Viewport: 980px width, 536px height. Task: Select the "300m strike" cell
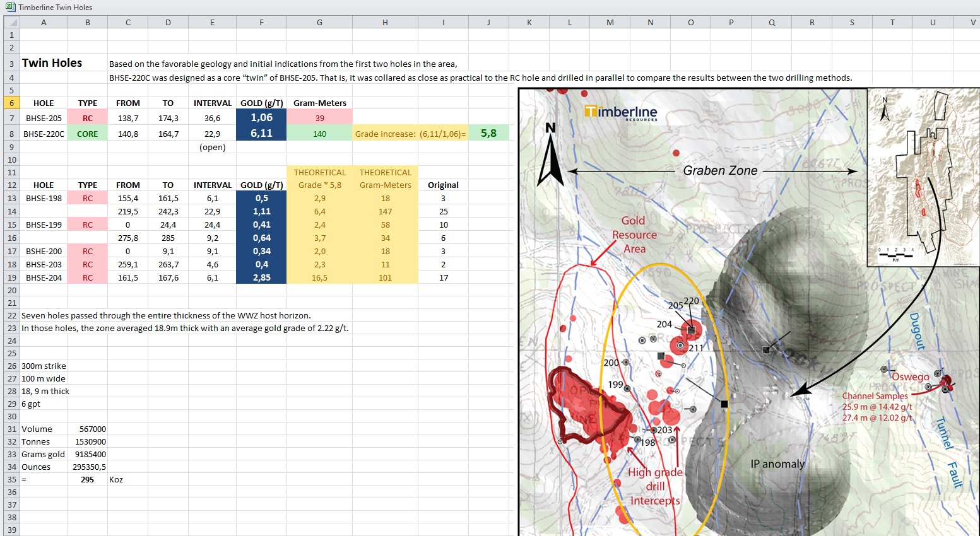[44, 366]
